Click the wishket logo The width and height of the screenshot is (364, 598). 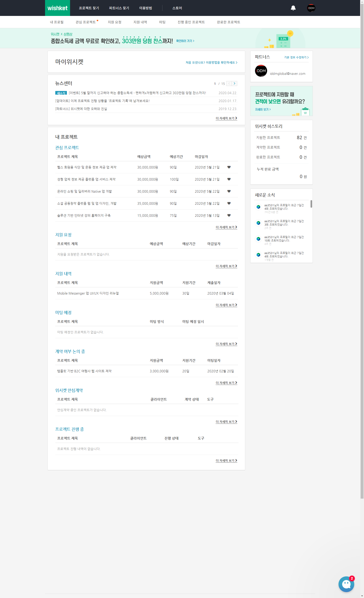point(58,8)
